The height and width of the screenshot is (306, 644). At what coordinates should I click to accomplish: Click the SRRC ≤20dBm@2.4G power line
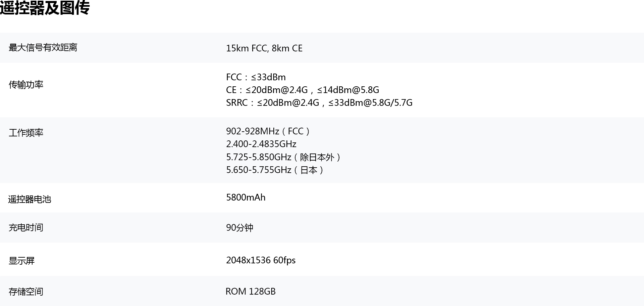click(319, 103)
